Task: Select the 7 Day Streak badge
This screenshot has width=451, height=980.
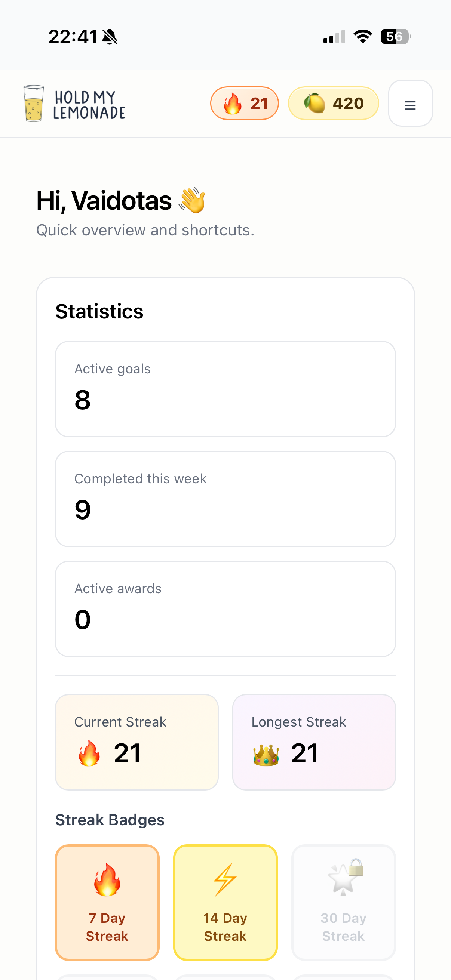Action: 107,902
